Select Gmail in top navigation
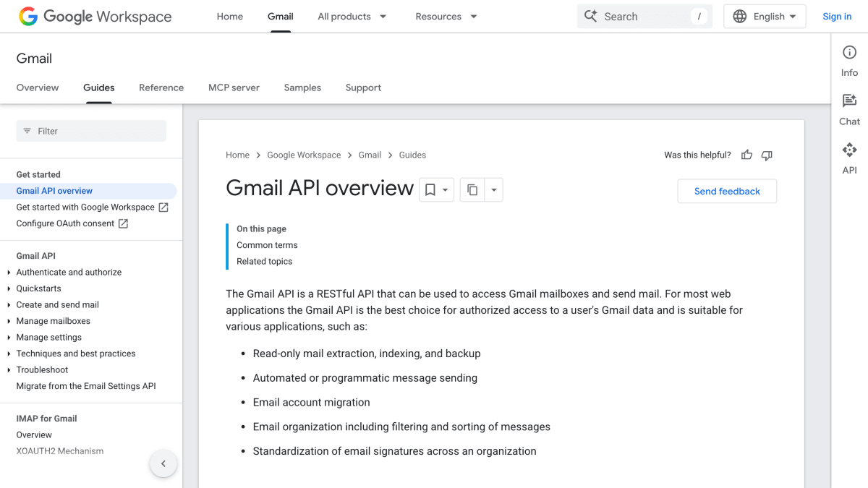The height and width of the screenshot is (488, 868). click(281, 17)
